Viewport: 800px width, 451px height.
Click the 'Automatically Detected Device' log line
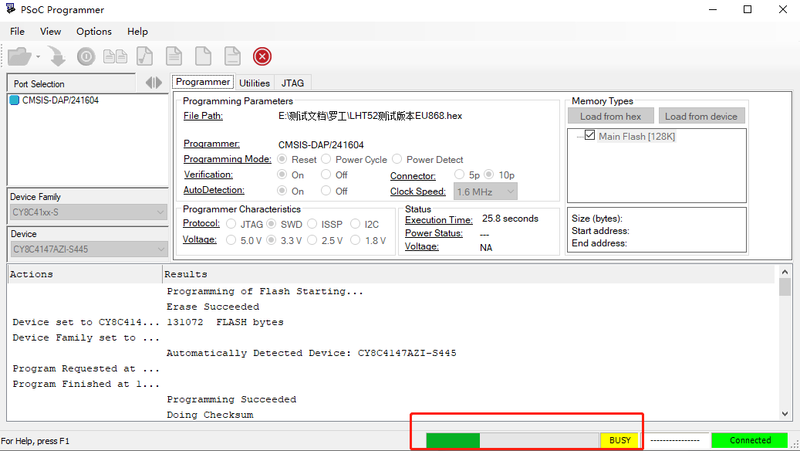pos(311,353)
